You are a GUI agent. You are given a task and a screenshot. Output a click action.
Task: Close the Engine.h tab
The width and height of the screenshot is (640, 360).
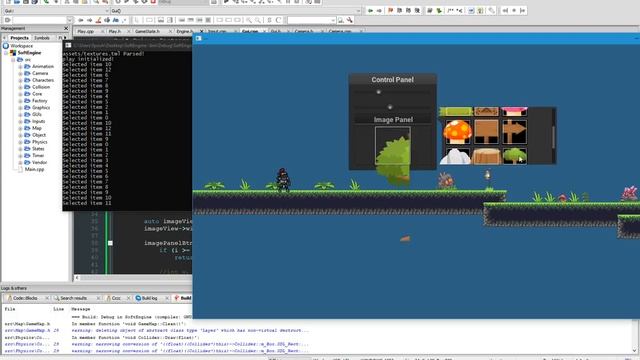[201, 31]
